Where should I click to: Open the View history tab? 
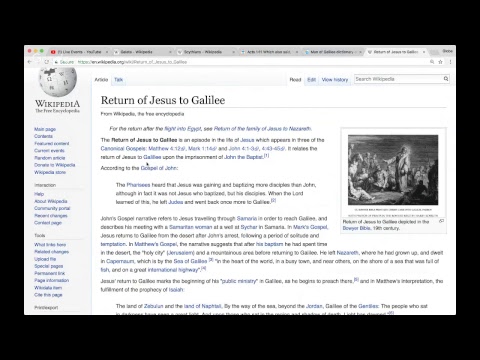pyautogui.click(x=335, y=80)
